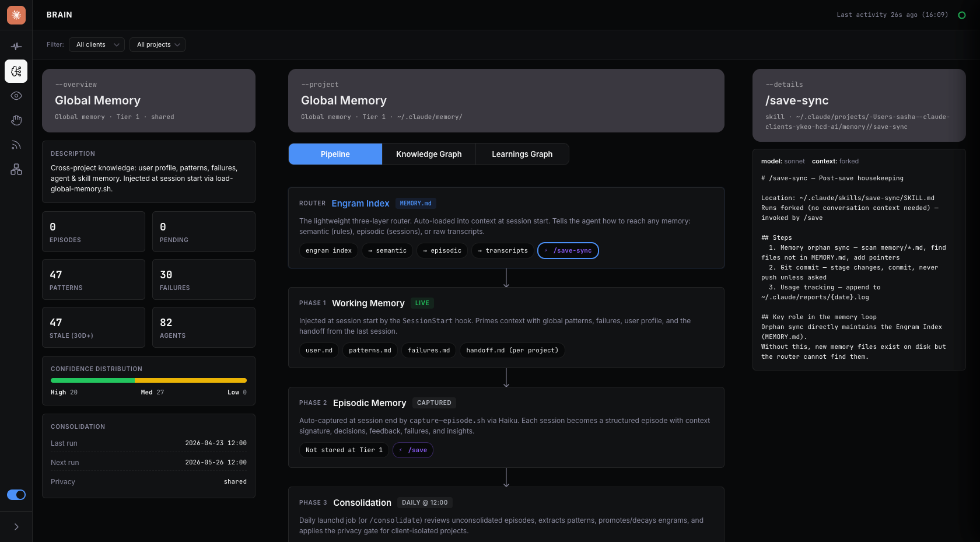Screen dimensions: 980x542
Task: Switch to the Pipeline tab
Action: (x=335, y=154)
